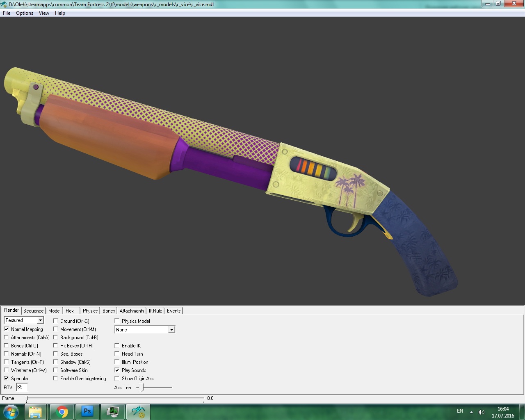Select the Bones tab

pyautogui.click(x=109, y=311)
